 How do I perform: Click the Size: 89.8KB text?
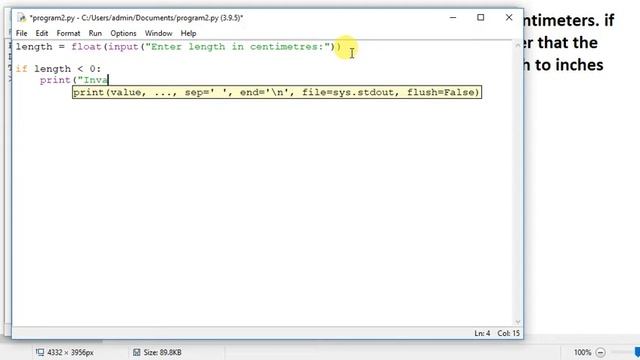162,352
